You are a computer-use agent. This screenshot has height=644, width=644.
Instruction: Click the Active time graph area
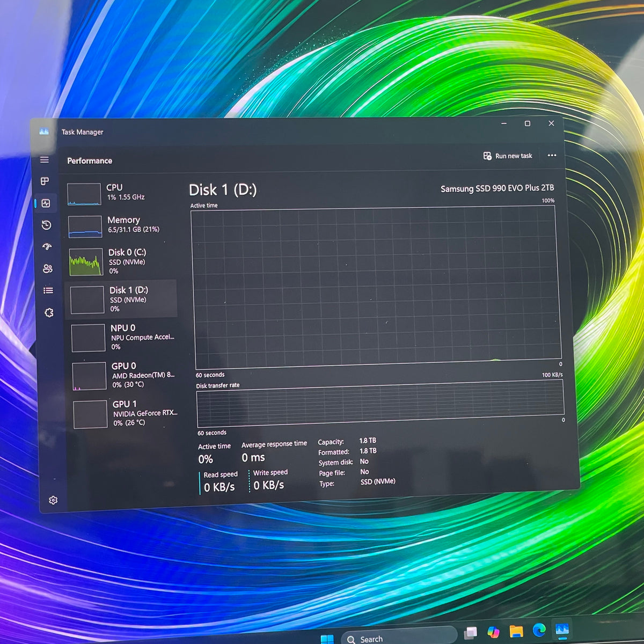(376, 287)
